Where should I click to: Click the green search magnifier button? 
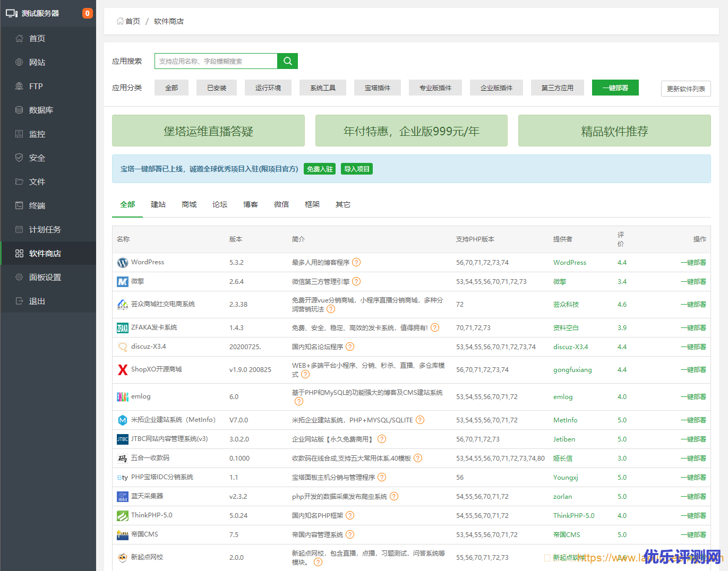click(287, 61)
